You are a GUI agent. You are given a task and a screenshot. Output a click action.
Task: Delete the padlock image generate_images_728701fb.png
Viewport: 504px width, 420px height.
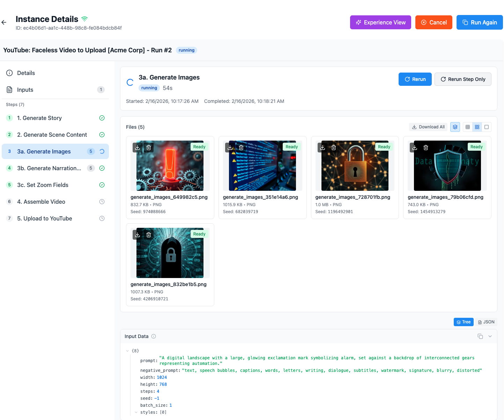[334, 148]
